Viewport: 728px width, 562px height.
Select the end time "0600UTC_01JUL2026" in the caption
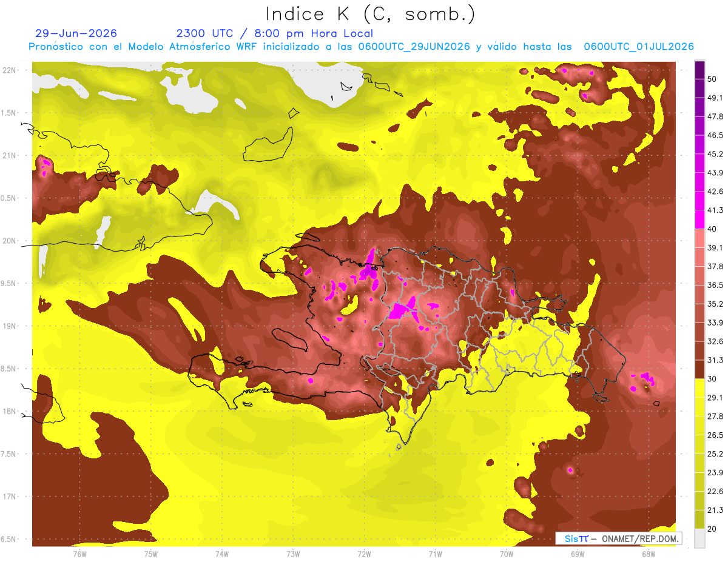click(x=639, y=47)
